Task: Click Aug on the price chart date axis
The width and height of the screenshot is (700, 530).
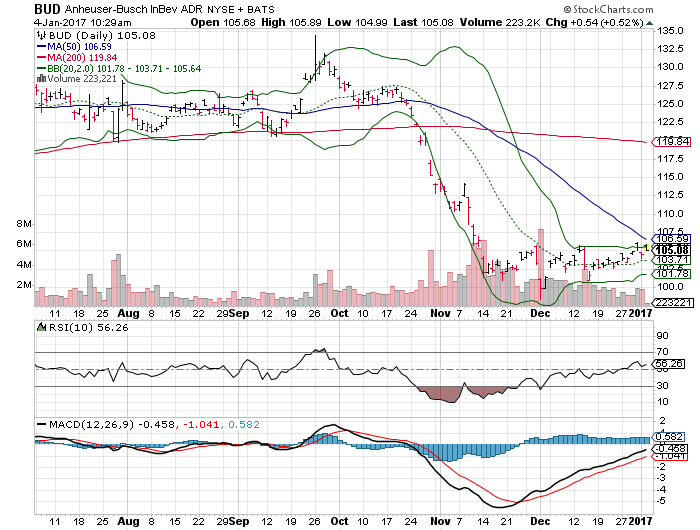Action: pyautogui.click(x=129, y=313)
